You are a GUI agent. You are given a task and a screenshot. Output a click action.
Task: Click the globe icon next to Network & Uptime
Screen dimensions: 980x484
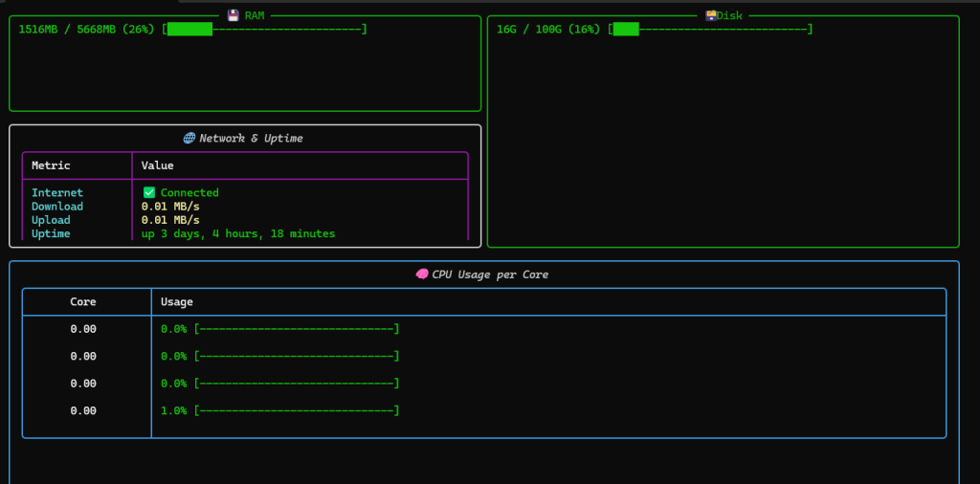pyautogui.click(x=189, y=139)
